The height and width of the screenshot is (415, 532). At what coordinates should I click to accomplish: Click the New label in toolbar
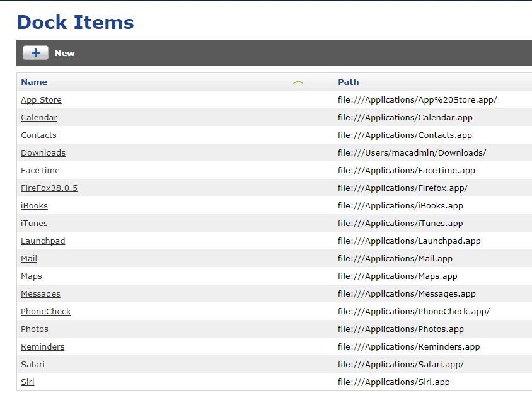(64, 54)
